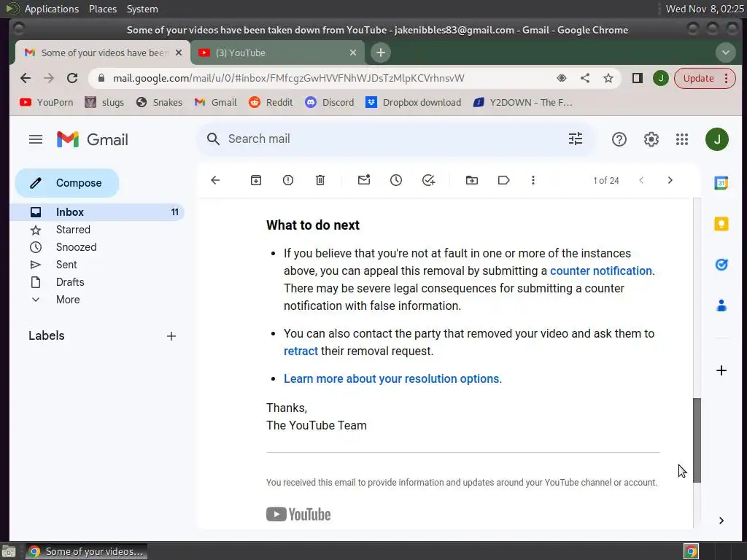This screenshot has width=747, height=560.
Task: Open a new browser tab
Action: pos(380,52)
